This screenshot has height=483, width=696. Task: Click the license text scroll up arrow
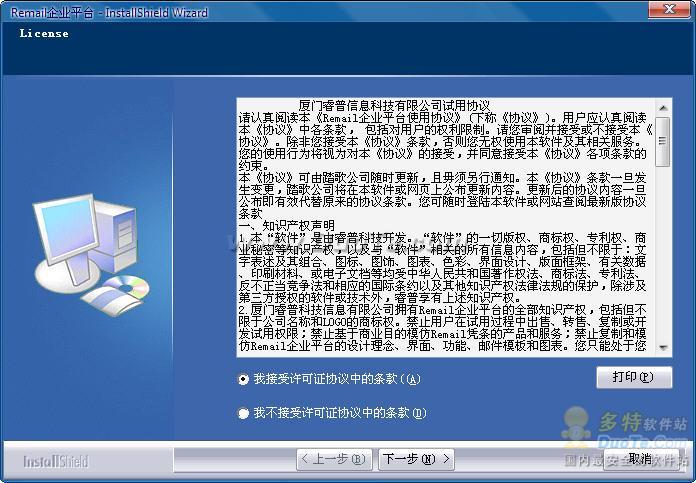[x=663, y=108]
